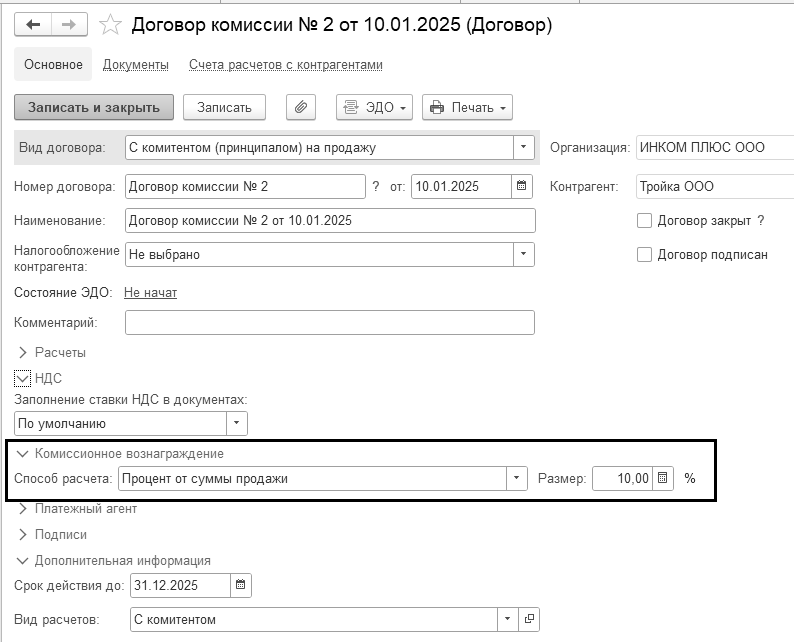This screenshot has width=794, height=642.
Task: Click question mark next to Договор закрыт
Action: [761, 220]
